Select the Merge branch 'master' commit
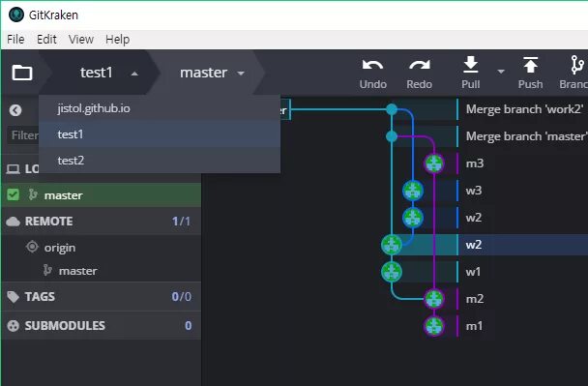Screen dimensions: 588x386 [x=526, y=136]
